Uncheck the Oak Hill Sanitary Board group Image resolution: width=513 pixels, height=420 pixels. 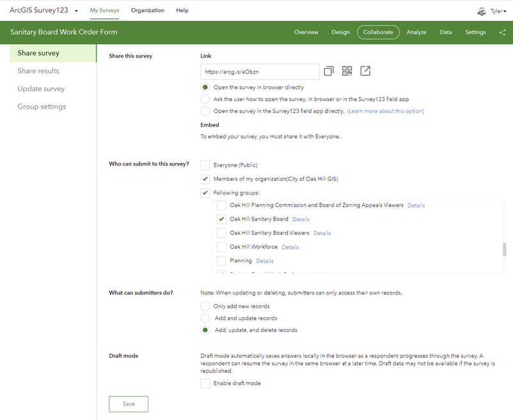coord(221,219)
